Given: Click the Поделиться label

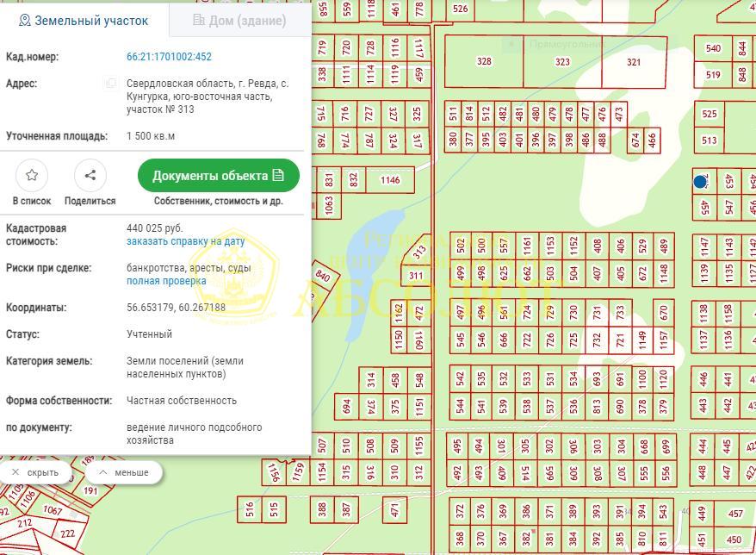Looking at the screenshot, I should click(90, 201).
